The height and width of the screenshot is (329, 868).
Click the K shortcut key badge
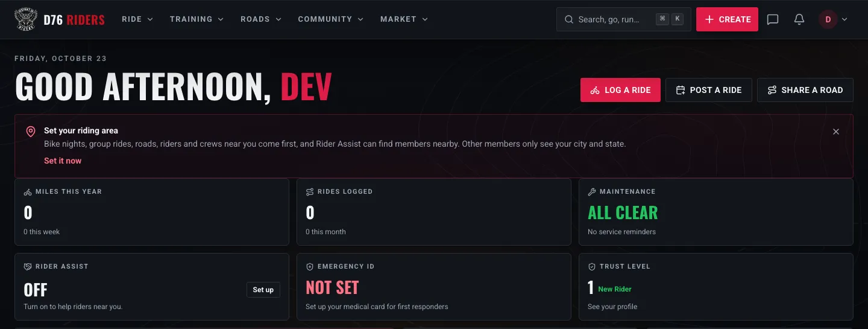(x=678, y=19)
